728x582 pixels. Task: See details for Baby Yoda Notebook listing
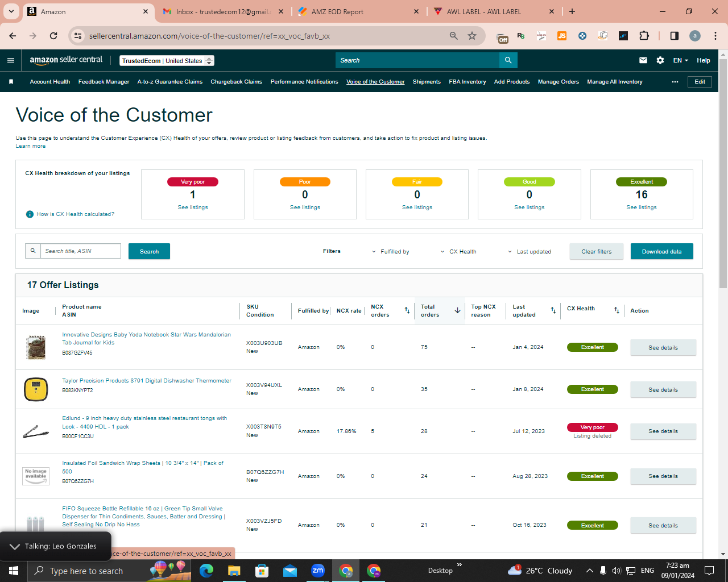663,348
